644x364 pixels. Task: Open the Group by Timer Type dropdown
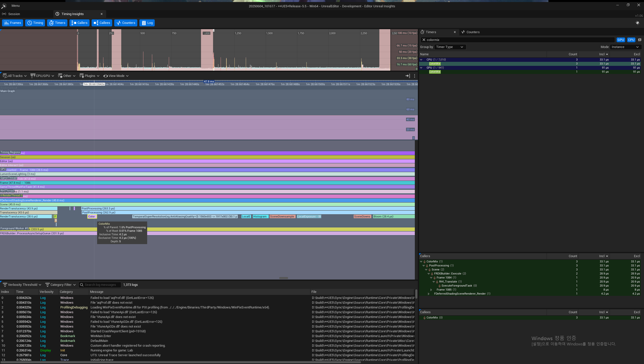[x=450, y=47]
